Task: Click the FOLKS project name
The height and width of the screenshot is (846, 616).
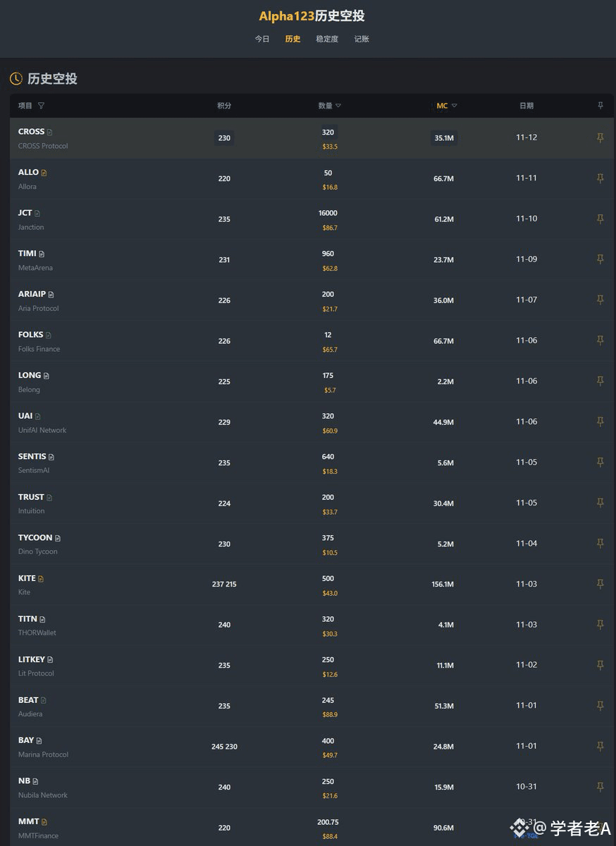Action: click(x=30, y=335)
